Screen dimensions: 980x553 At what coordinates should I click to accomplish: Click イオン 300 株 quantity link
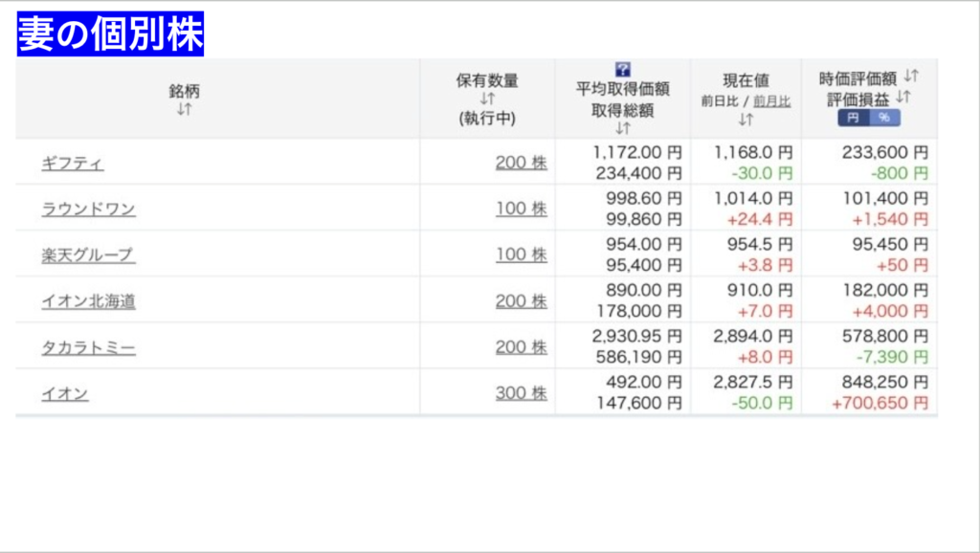pos(521,392)
